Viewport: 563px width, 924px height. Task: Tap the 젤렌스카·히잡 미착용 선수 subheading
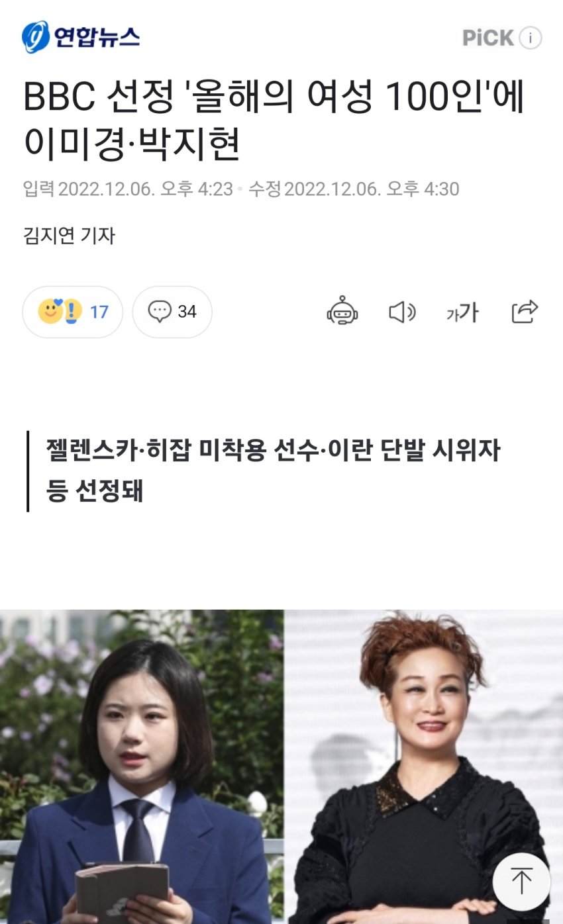(273, 471)
